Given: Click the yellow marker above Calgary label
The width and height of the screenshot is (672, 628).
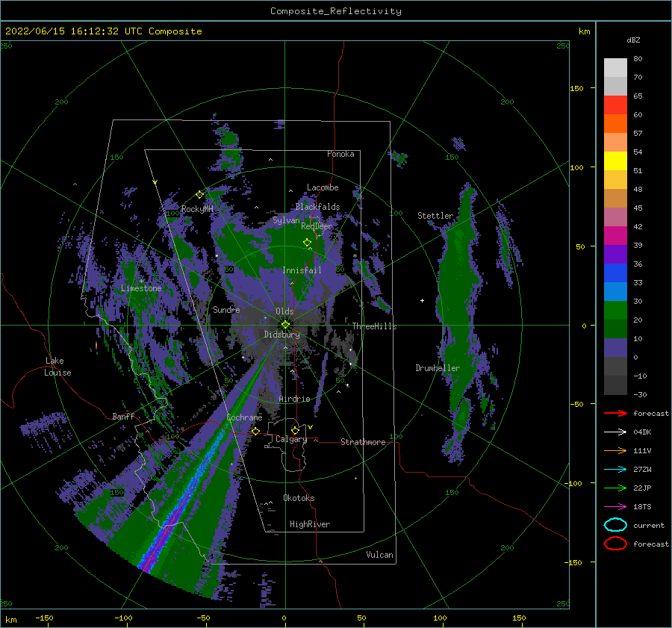Looking at the screenshot, I should (295, 430).
